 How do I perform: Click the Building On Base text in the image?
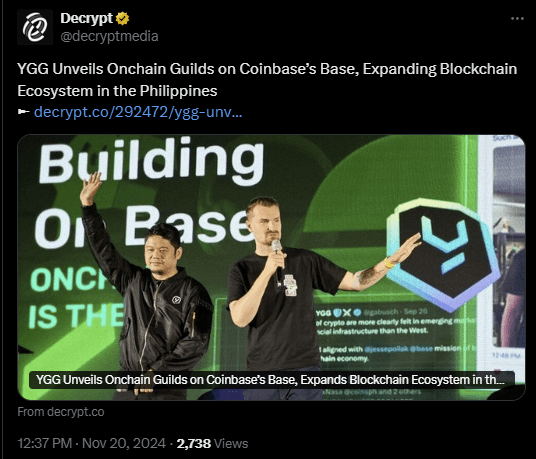pos(150,191)
